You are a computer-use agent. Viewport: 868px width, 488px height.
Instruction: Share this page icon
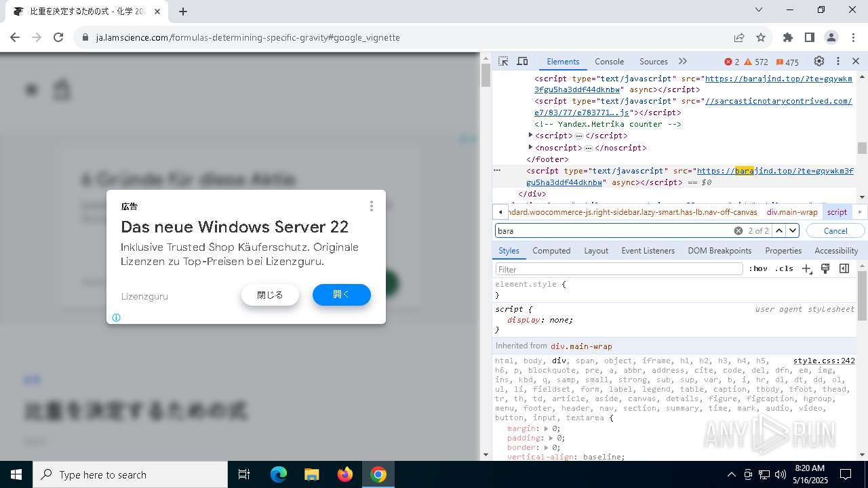(739, 37)
